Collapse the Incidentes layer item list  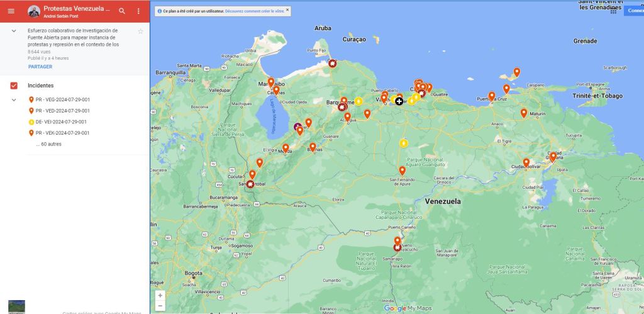(14, 100)
